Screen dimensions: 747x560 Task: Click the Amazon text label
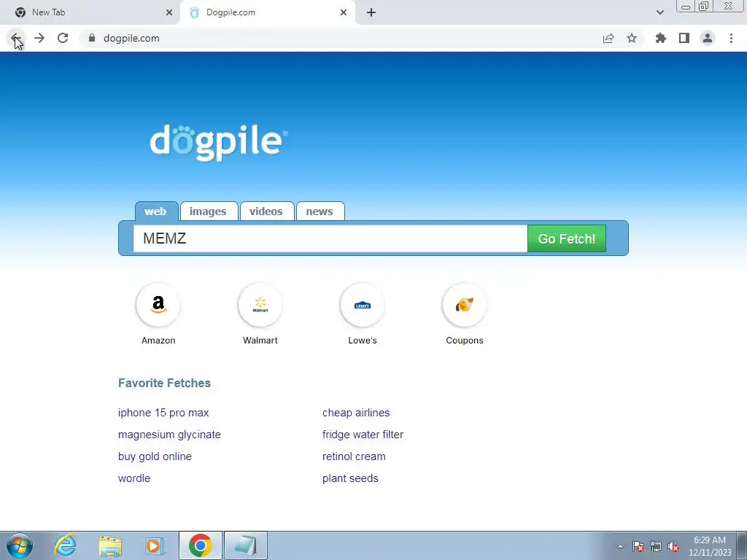click(x=158, y=341)
